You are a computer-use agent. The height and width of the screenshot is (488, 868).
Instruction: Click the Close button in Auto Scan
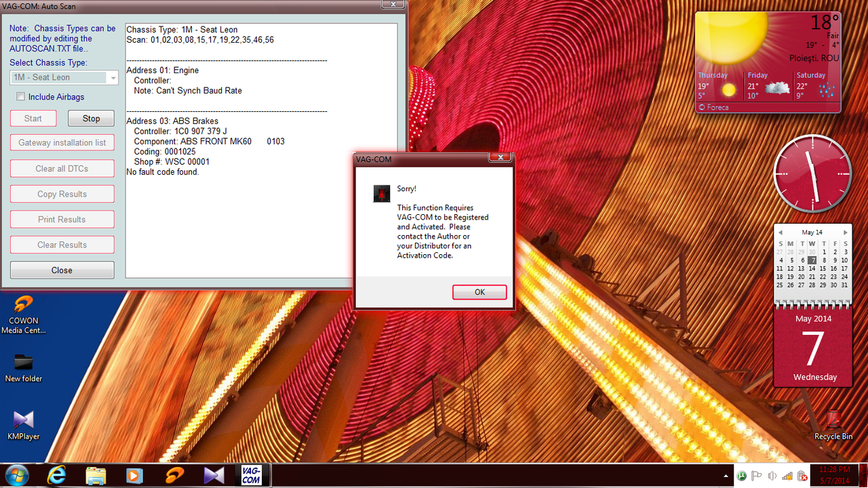[x=62, y=270]
